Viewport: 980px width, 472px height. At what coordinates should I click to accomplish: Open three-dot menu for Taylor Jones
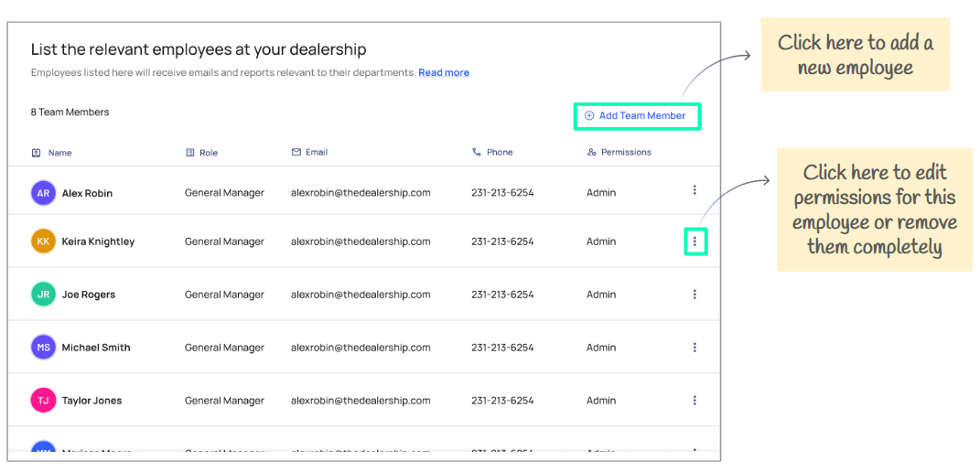[x=695, y=401]
